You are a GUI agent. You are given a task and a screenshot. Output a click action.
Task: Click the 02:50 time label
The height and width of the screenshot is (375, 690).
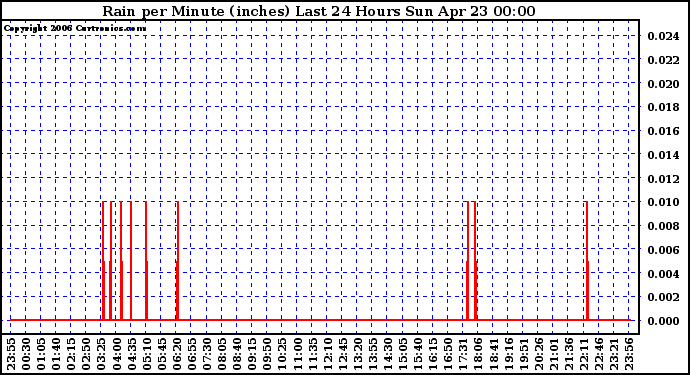[86, 354]
